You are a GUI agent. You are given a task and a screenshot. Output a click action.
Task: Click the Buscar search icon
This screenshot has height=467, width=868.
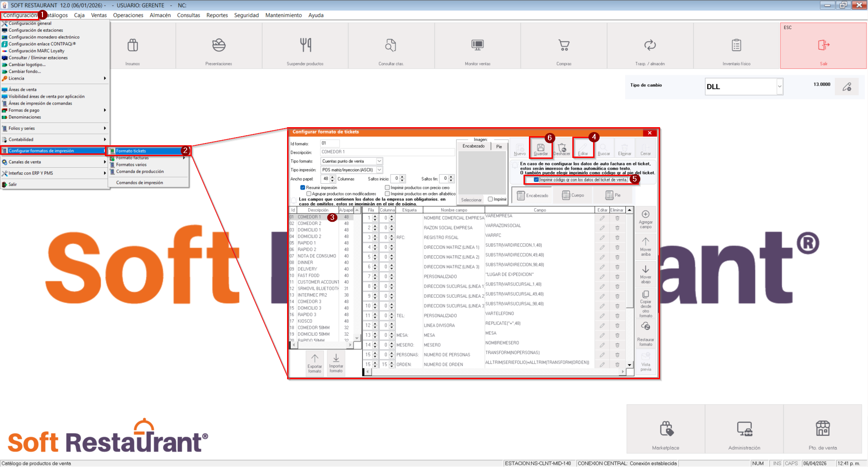point(604,149)
